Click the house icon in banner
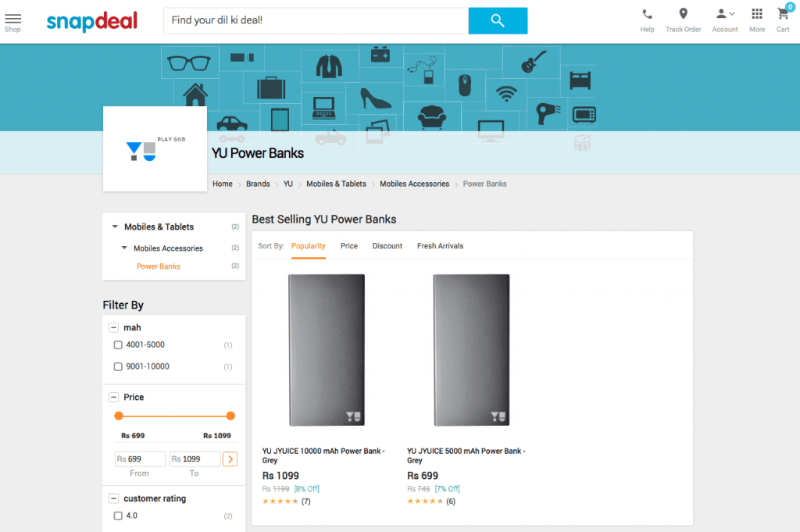This screenshot has height=532, width=800. (x=195, y=95)
